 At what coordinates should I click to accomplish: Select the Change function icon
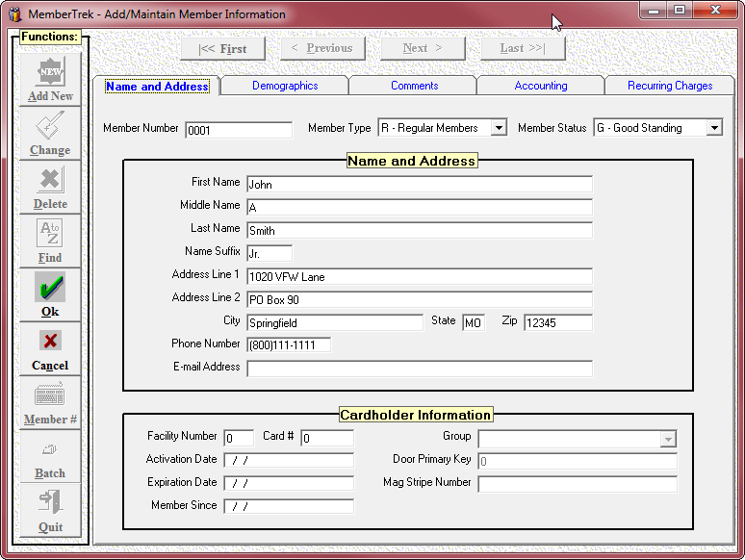tap(50, 125)
